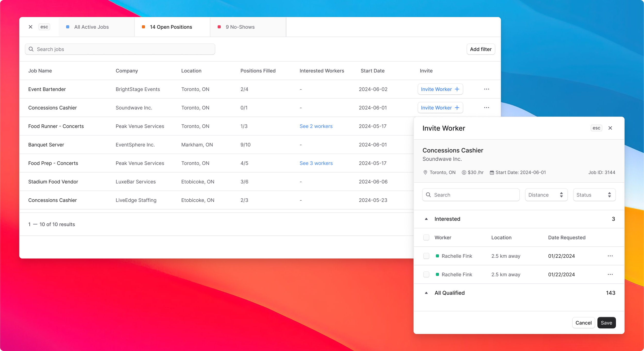Tick the checkbox for first Rachelle Fink

(426, 256)
